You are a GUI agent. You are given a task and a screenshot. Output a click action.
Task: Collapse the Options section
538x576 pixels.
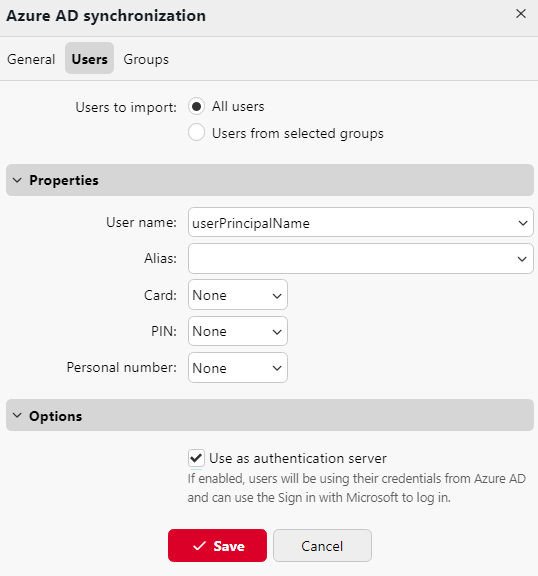coord(270,415)
